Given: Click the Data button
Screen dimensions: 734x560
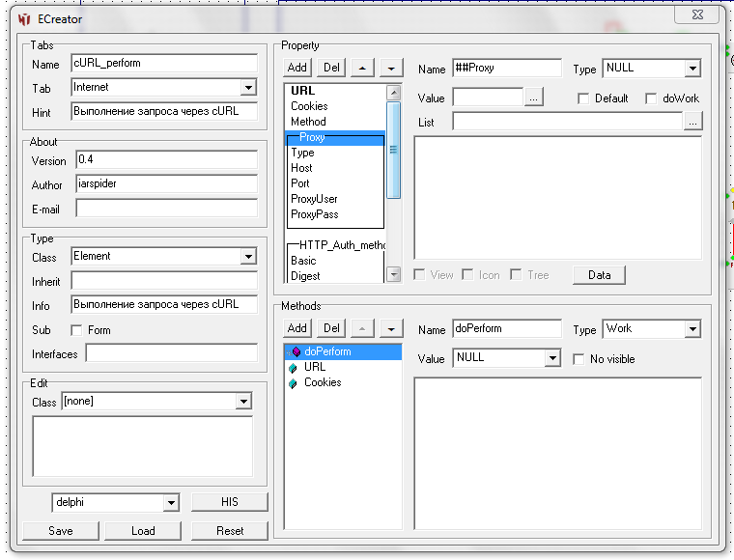Looking at the screenshot, I should coord(599,275).
